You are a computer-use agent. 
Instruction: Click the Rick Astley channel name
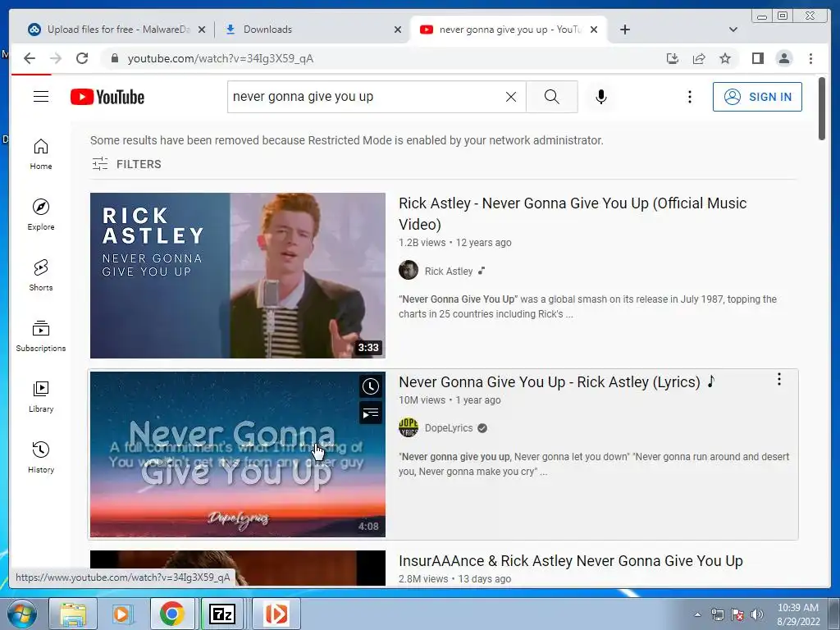tap(449, 271)
